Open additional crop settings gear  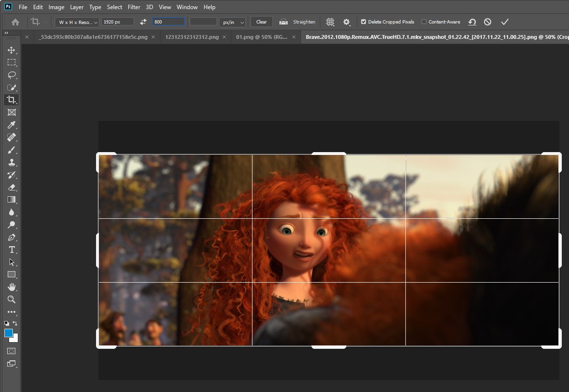point(347,22)
